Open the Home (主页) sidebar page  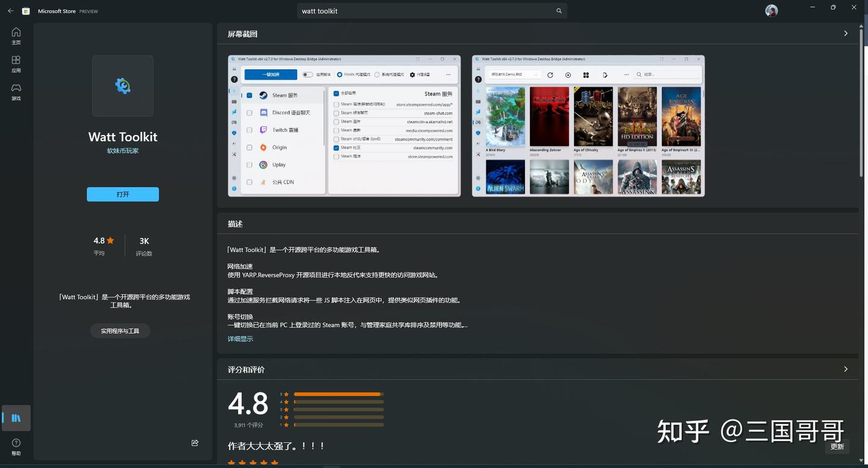pos(16,36)
